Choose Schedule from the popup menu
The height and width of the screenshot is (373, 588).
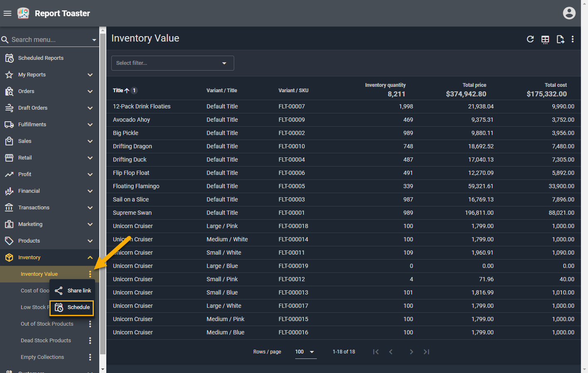(72, 308)
